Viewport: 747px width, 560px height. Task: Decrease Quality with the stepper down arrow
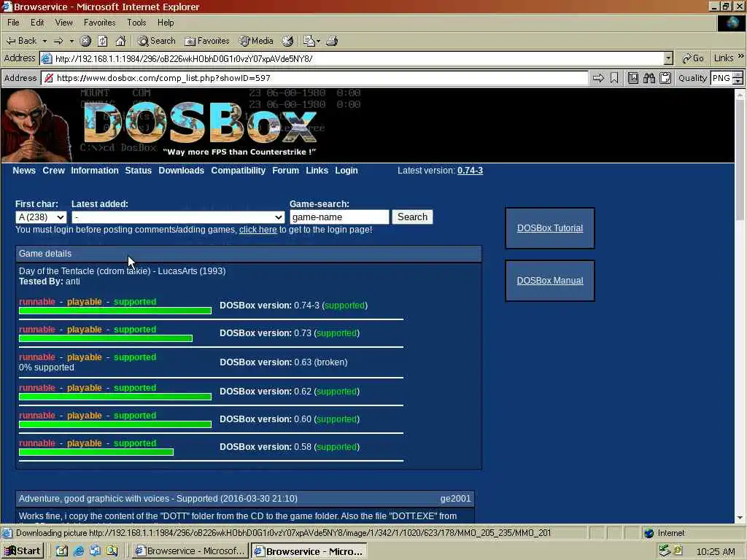coord(738,82)
